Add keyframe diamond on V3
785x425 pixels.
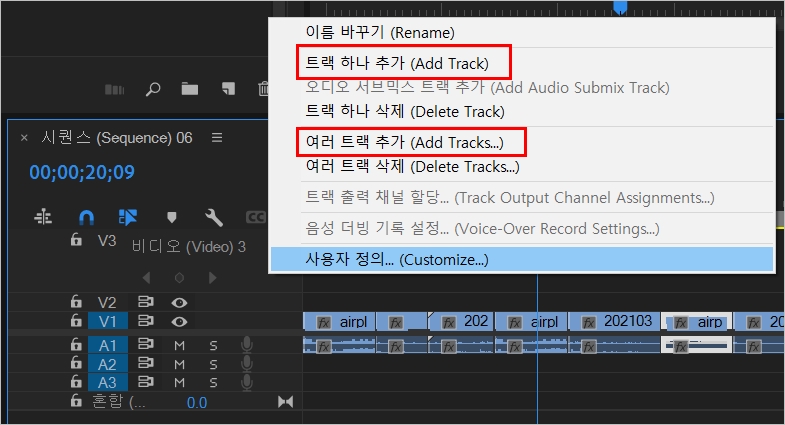[x=179, y=277]
